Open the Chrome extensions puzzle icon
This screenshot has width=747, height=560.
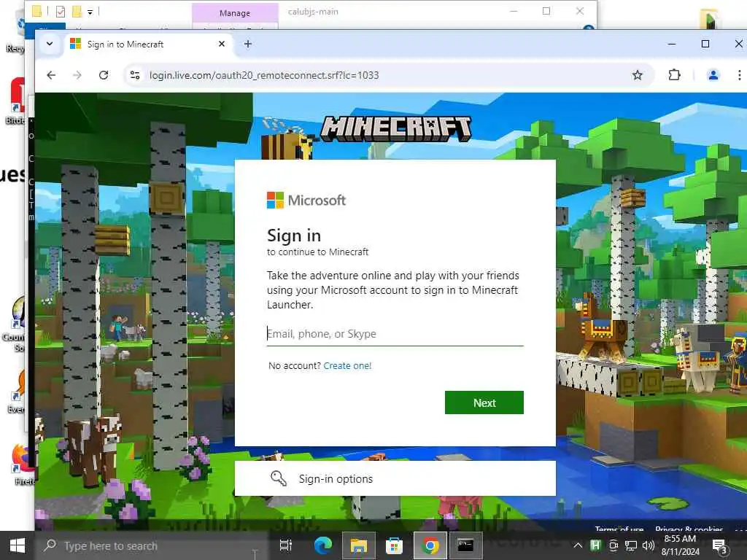tap(674, 75)
